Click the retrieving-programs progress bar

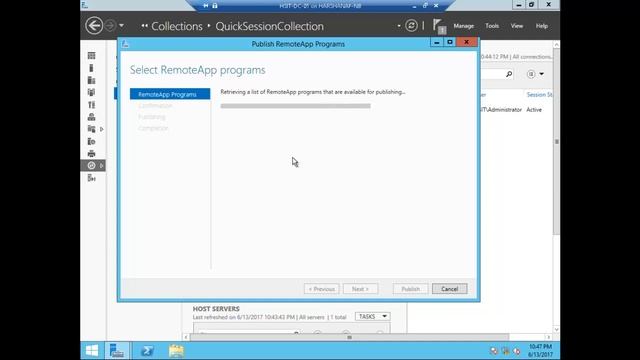pos(296,106)
